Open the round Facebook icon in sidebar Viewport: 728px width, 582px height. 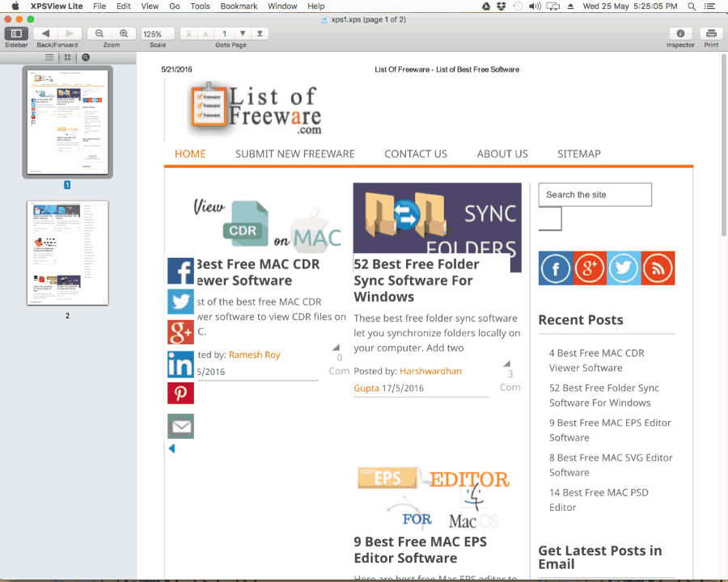click(556, 268)
